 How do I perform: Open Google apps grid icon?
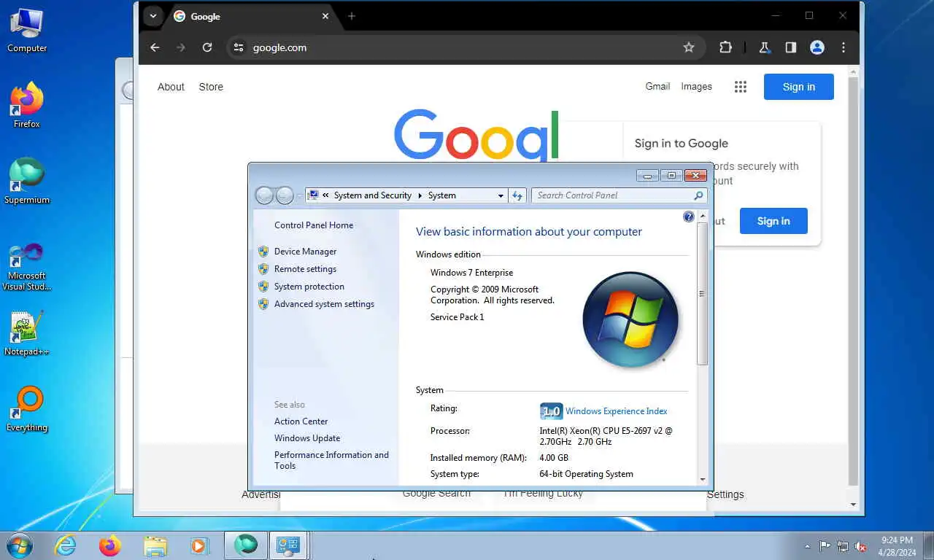(741, 87)
